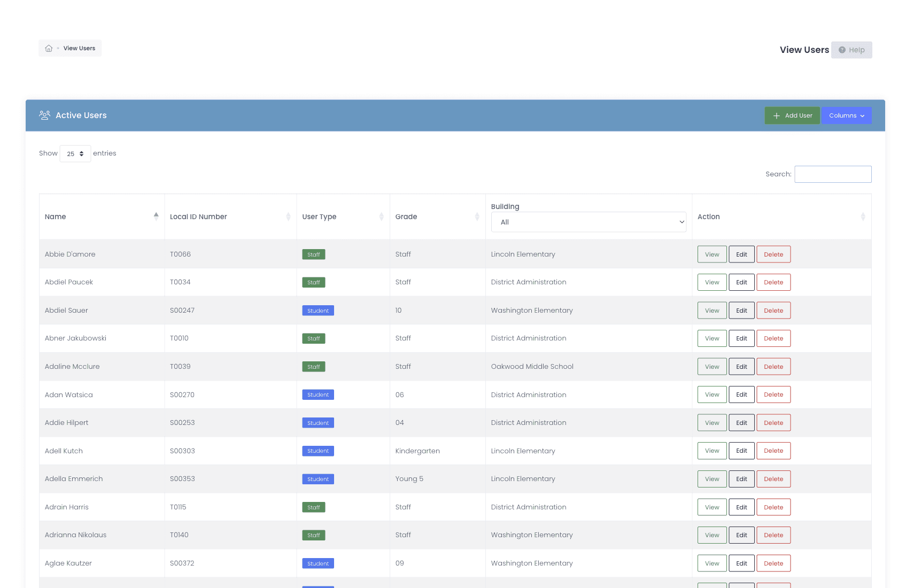Delete Adella Emmerich user
The width and height of the screenshot is (898, 588).
point(773,479)
